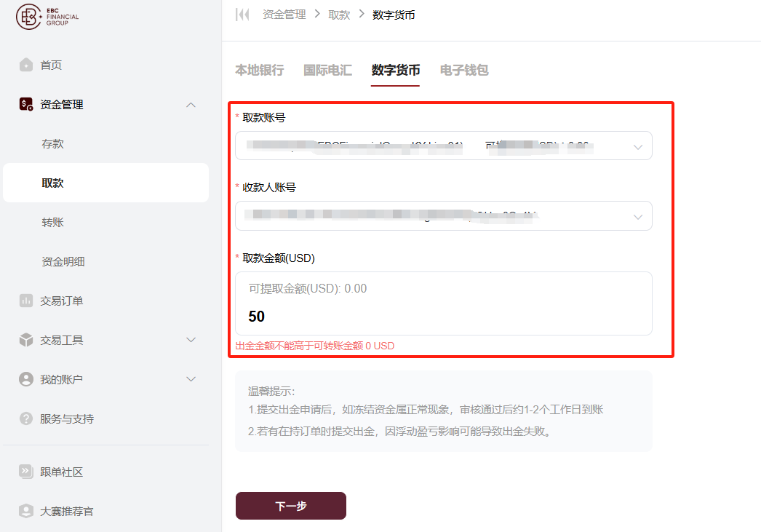Image resolution: width=761 pixels, height=532 pixels.
Task: Open 资金明细 in the sidebar
Action: (63, 261)
